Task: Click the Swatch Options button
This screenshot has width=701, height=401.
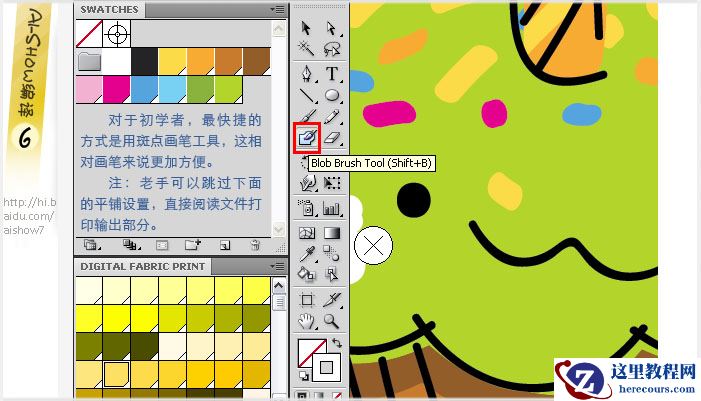Action: point(162,245)
